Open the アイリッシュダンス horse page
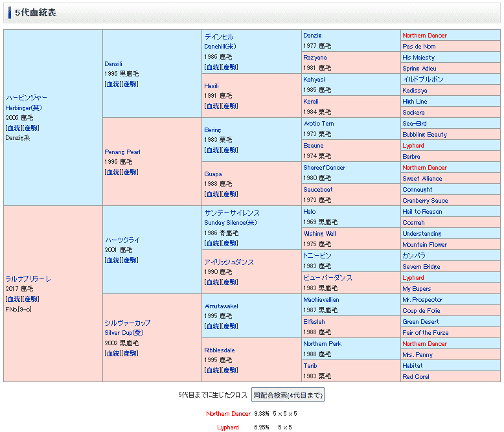 point(229,262)
